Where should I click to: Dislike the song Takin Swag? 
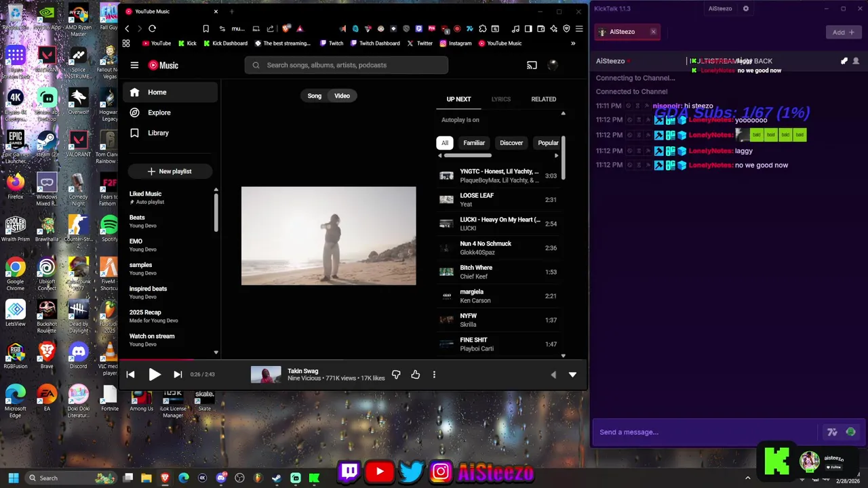coord(396,374)
